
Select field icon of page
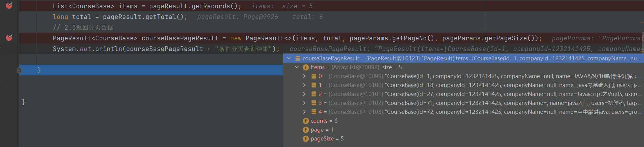(306, 130)
